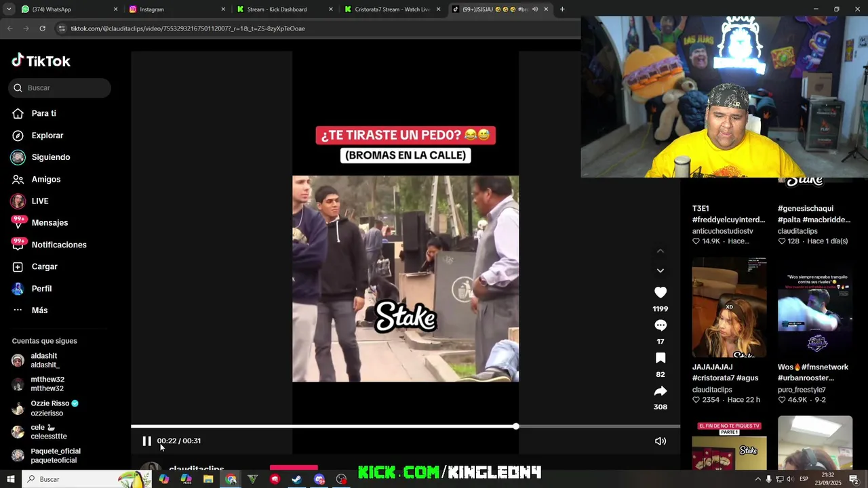
Task: Open the LIVE section
Action: pyautogui.click(x=40, y=201)
